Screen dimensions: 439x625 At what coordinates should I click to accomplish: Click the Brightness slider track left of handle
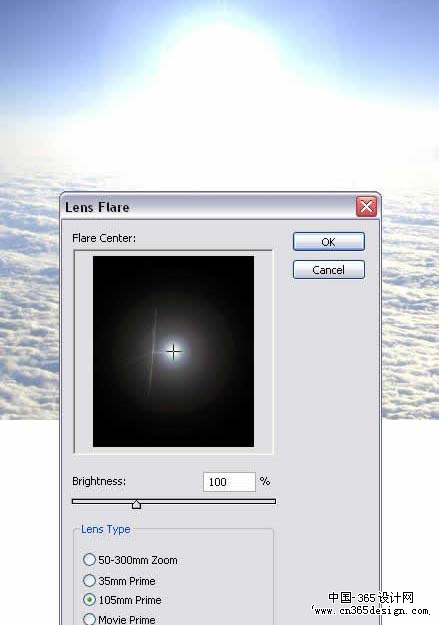102,501
